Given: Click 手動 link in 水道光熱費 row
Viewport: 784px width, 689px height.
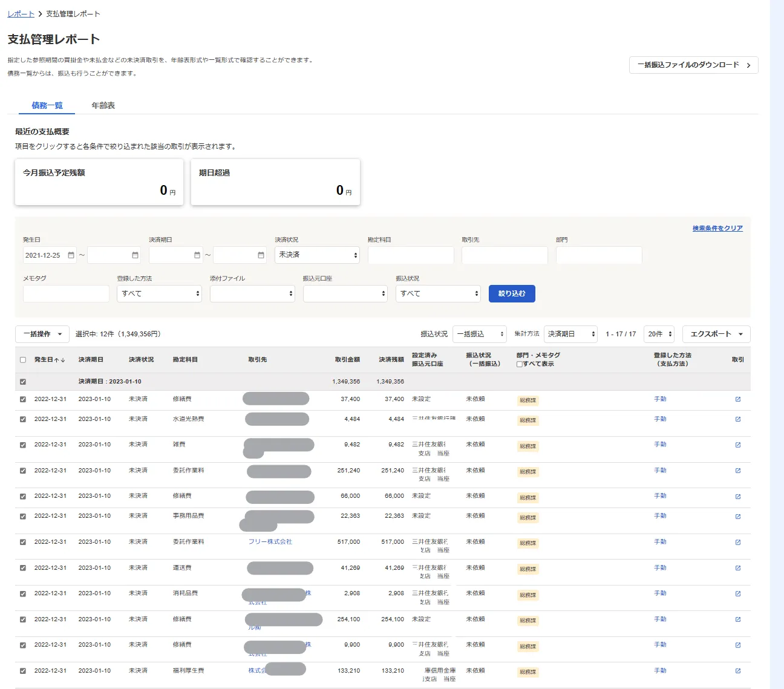Looking at the screenshot, I should click(660, 419).
